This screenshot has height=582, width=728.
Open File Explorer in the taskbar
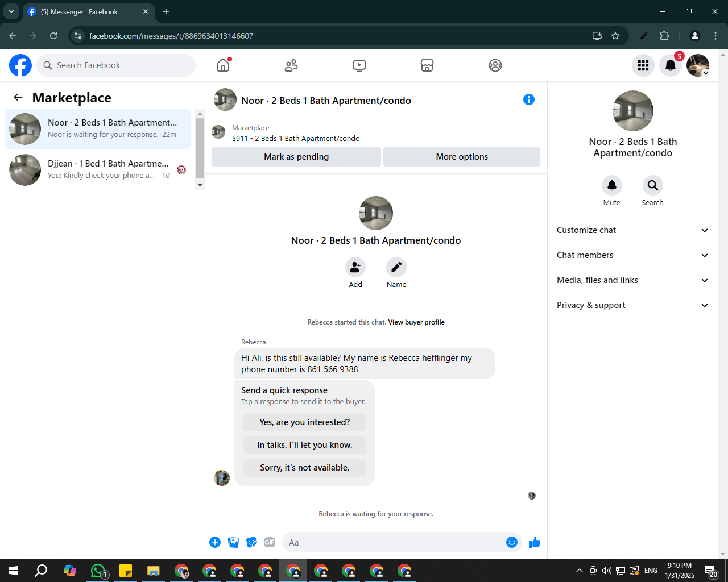[x=154, y=571]
